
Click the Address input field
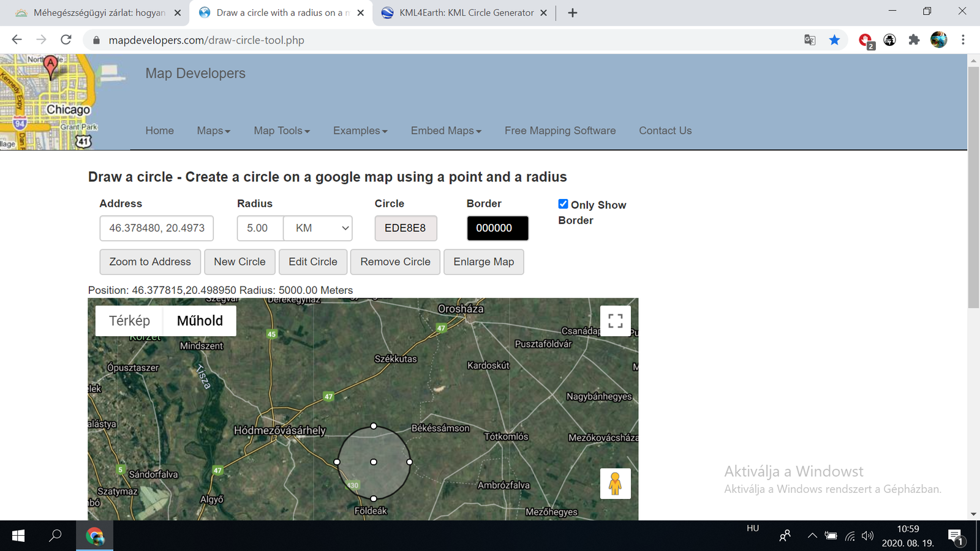(x=157, y=228)
